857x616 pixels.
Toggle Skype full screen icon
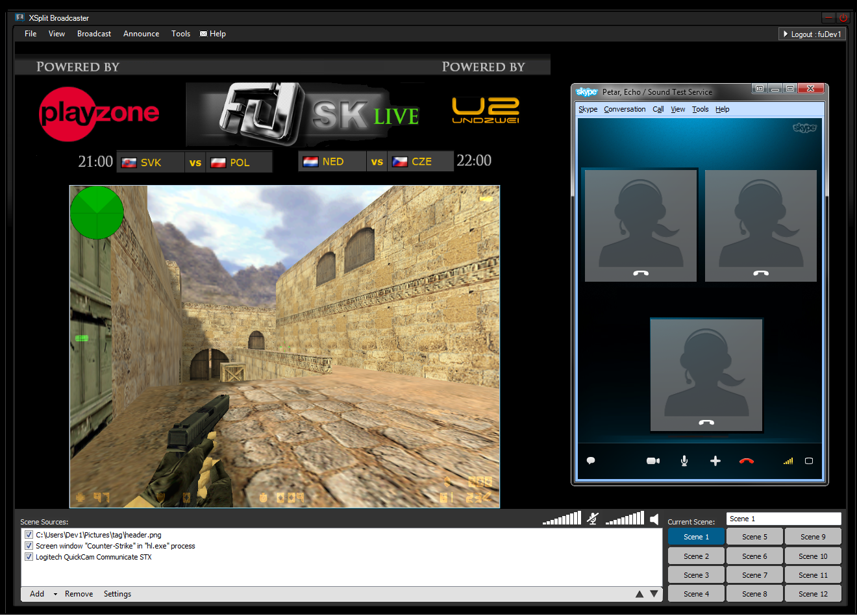tap(809, 461)
